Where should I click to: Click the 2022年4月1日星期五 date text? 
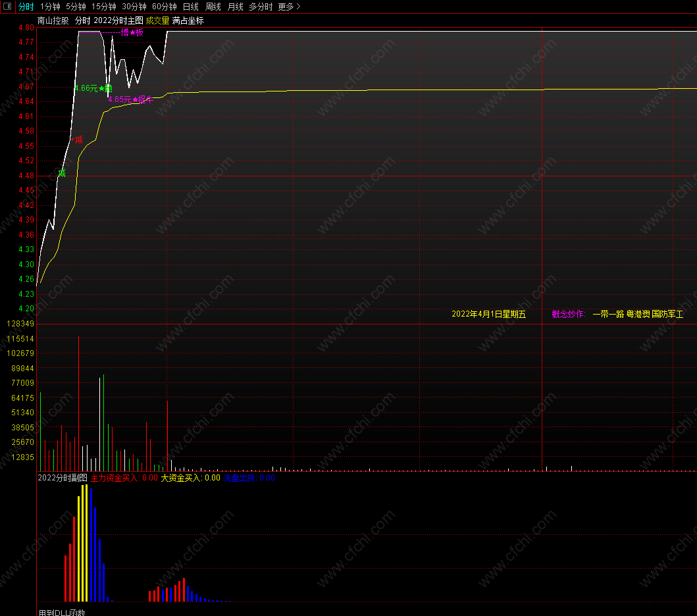pos(488,314)
